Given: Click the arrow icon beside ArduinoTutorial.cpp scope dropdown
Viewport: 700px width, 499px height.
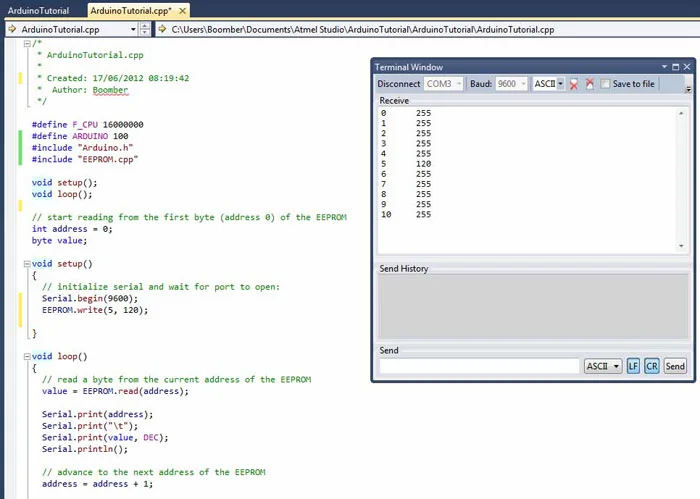Looking at the screenshot, I should pyautogui.click(x=12, y=29).
